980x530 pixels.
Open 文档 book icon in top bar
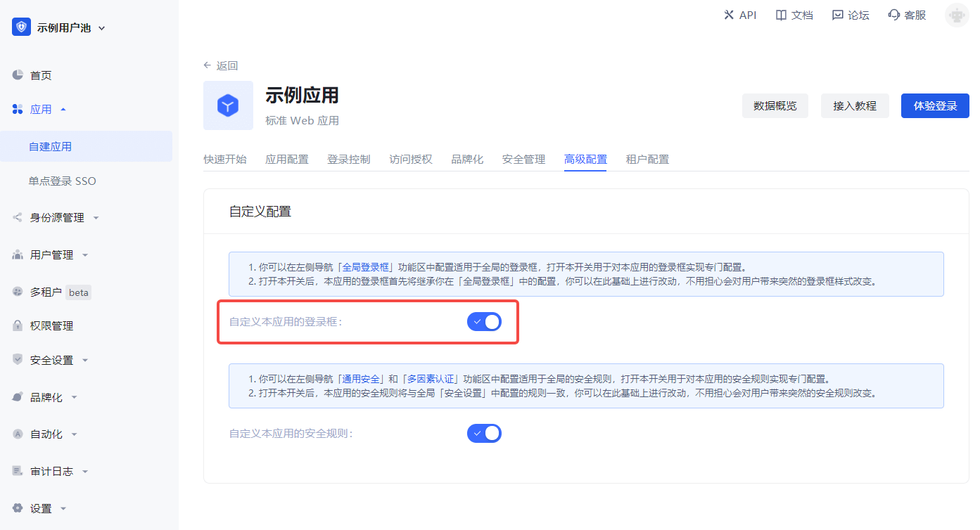pyautogui.click(x=781, y=15)
